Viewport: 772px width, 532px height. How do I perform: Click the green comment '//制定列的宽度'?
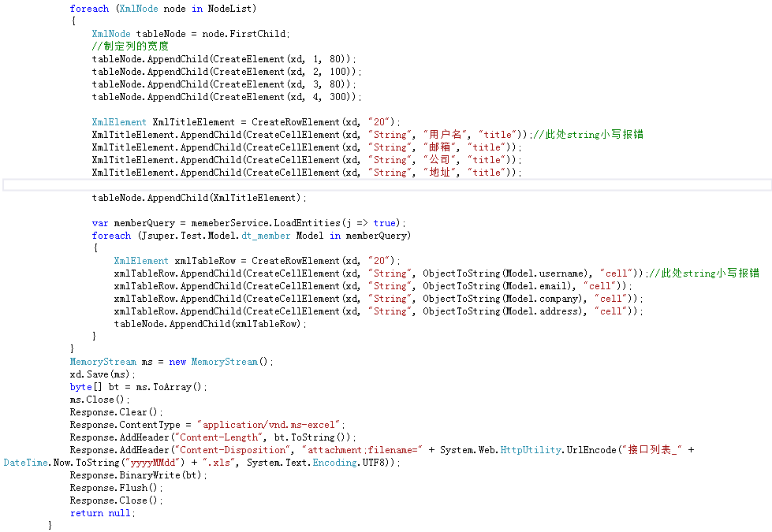coord(130,47)
